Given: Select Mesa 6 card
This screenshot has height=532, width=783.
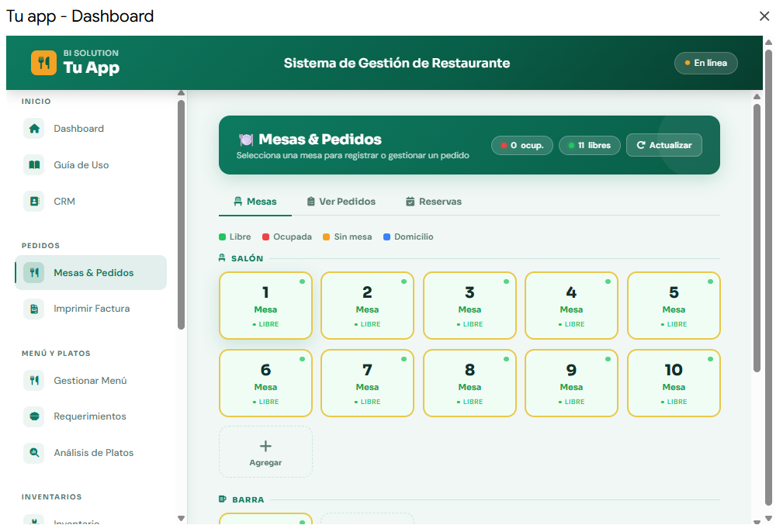Looking at the screenshot, I should point(265,383).
